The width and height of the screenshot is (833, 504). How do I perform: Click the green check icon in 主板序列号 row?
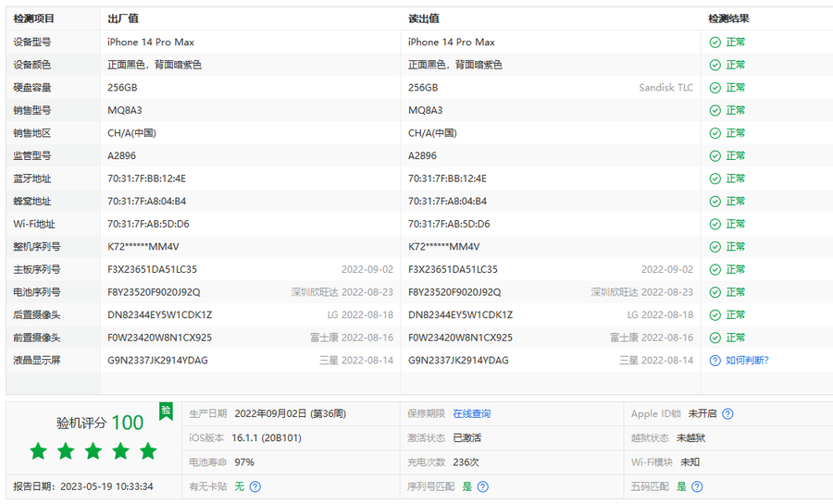[x=715, y=269]
